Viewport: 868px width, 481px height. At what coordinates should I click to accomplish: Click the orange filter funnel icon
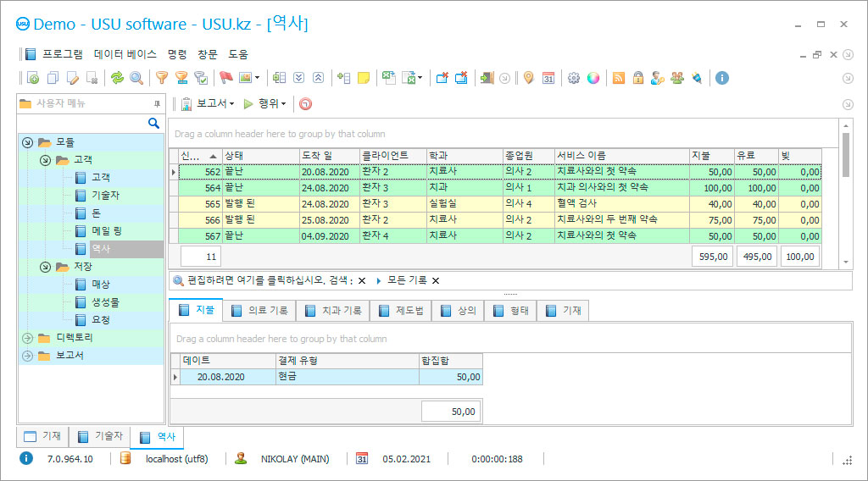(162, 78)
